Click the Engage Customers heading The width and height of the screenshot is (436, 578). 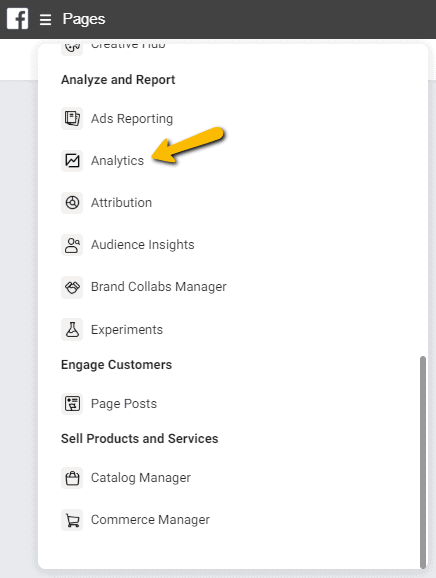(116, 365)
